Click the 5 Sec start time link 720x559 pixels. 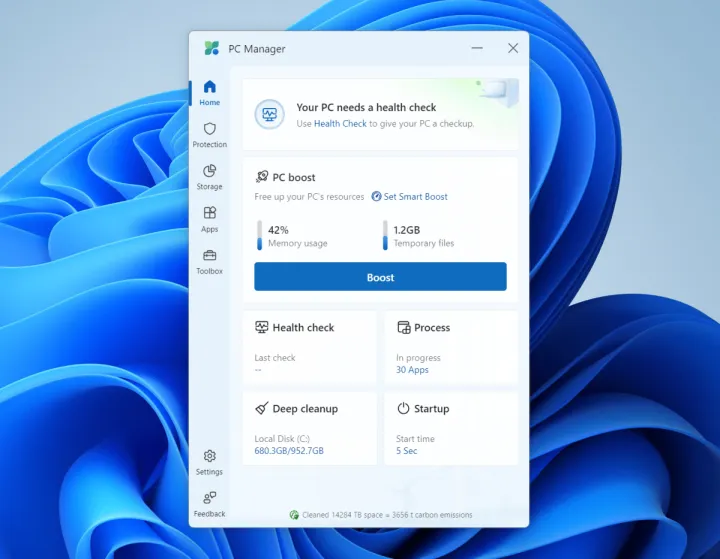click(406, 451)
